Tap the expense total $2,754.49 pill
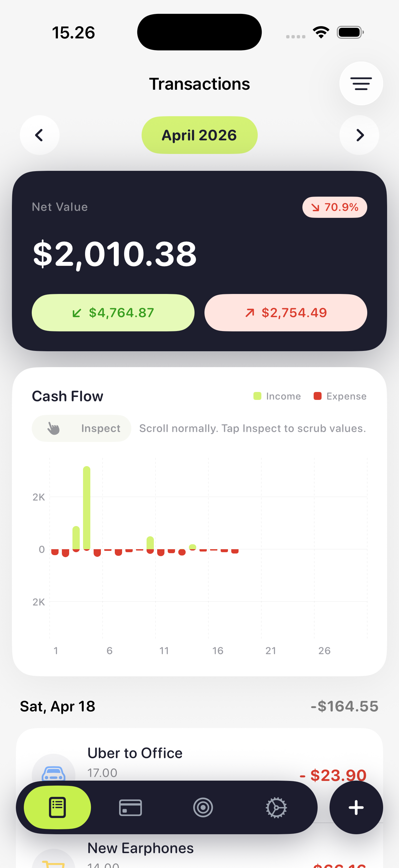 (286, 313)
